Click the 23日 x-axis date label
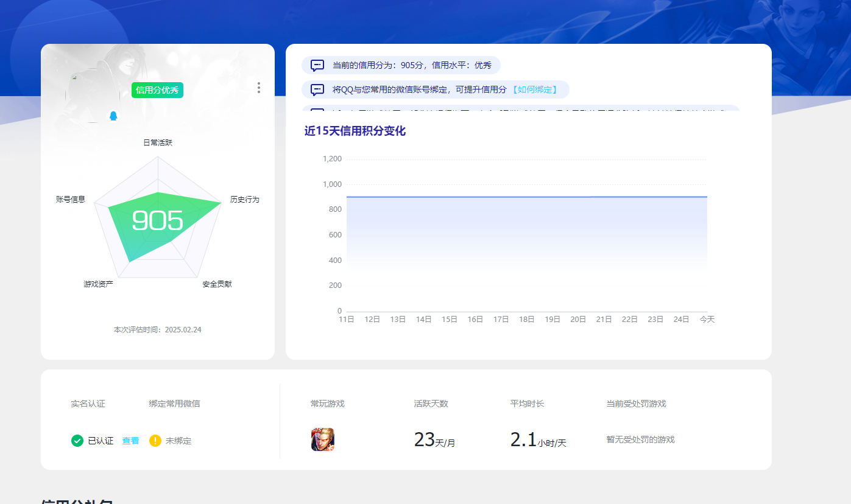 [655, 320]
